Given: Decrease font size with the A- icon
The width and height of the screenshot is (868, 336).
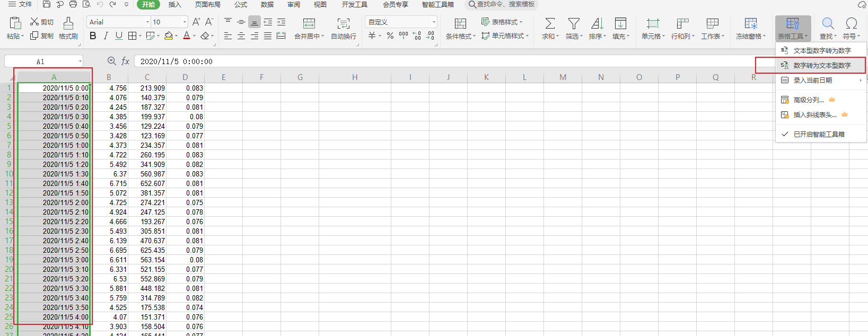Looking at the screenshot, I should (x=209, y=22).
